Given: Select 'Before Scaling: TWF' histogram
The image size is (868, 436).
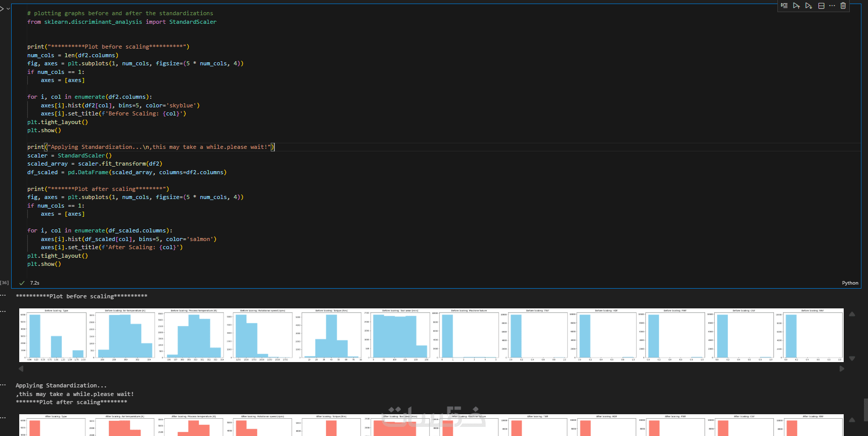Looking at the screenshot, I should point(535,335).
